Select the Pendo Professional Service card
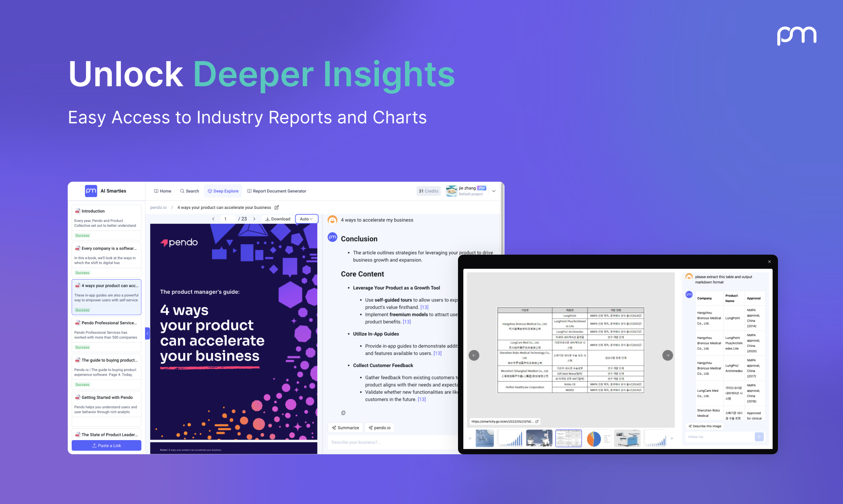The height and width of the screenshot is (504, 843). click(107, 334)
